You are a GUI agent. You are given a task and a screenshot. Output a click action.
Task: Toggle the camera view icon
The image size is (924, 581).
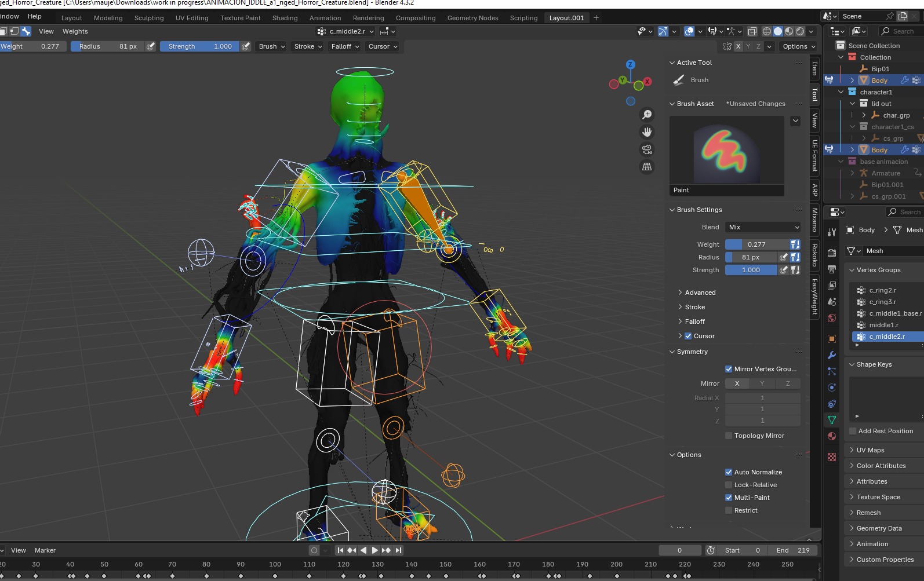[647, 149]
